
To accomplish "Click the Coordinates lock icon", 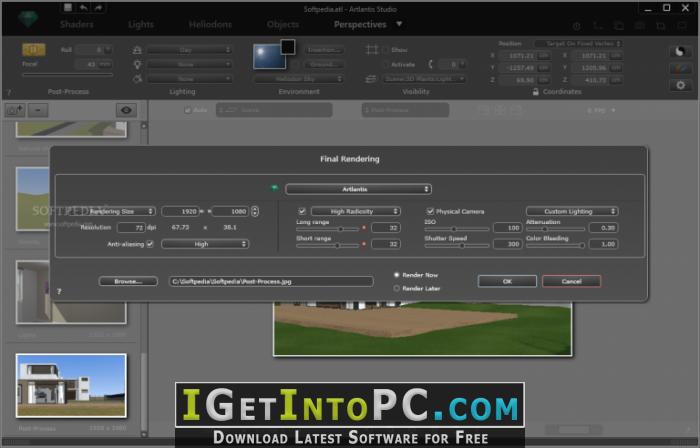I will [535, 92].
